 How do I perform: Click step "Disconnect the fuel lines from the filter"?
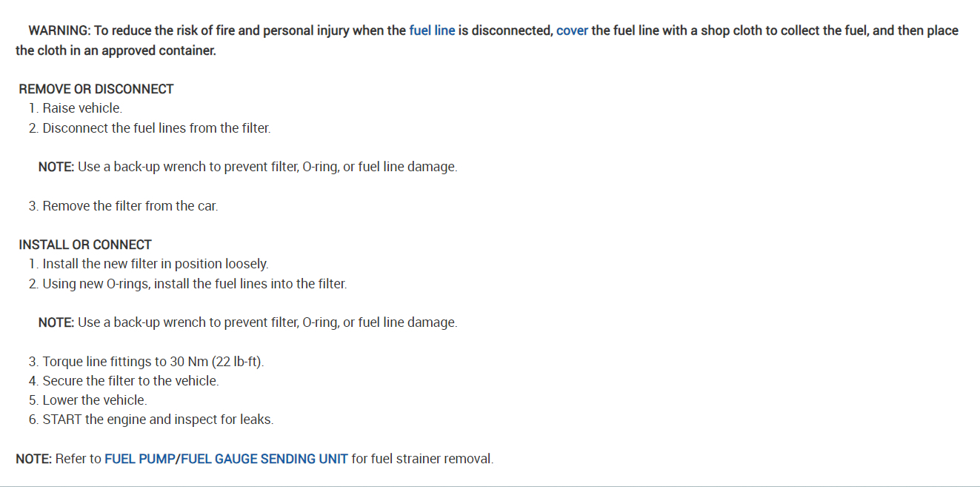coord(156,128)
